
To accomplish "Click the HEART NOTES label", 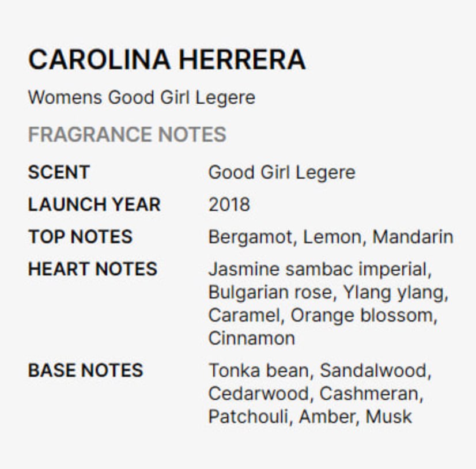I will (x=93, y=269).
